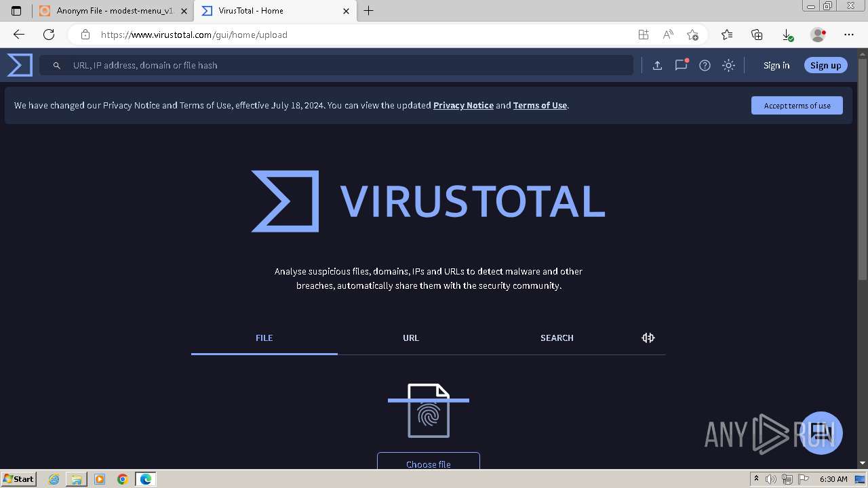The width and height of the screenshot is (868, 488).
Task: View site information lock icon
Action: pyautogui.click(x=85, y=35)
